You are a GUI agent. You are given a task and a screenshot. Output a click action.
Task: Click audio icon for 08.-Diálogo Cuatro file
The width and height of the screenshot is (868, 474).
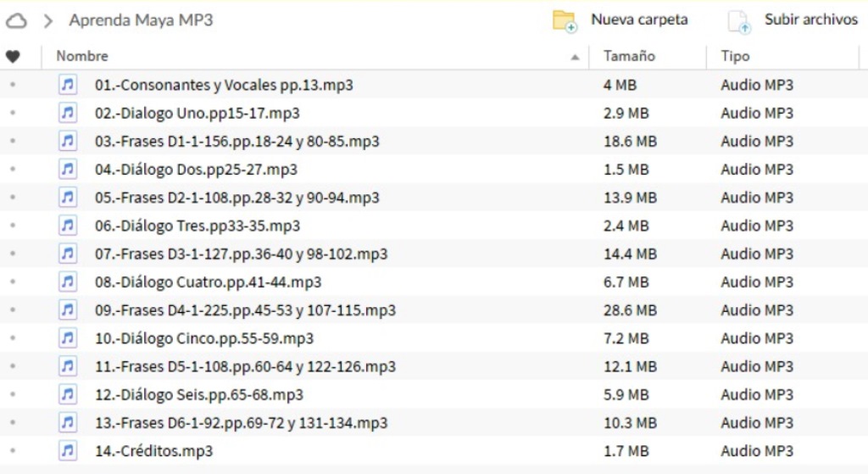68,282
